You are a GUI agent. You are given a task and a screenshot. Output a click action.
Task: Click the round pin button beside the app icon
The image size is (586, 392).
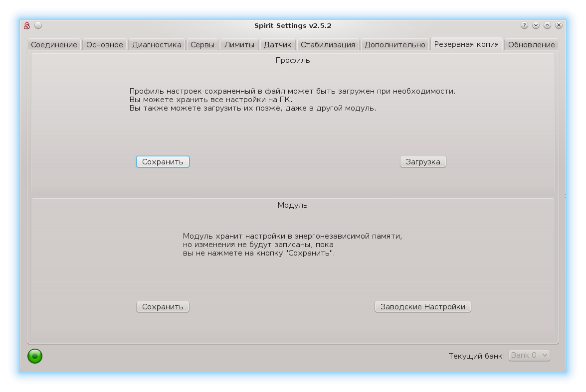point(38,25)
